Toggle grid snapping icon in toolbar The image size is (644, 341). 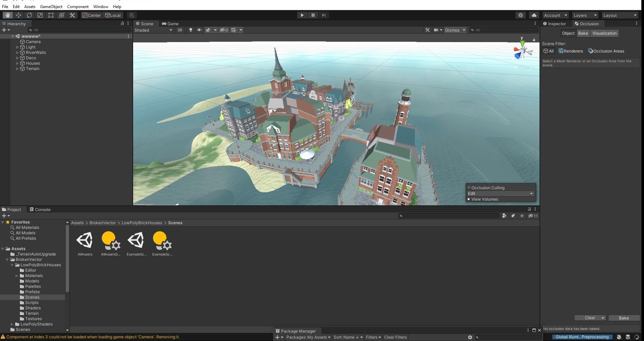coord(132,15)
